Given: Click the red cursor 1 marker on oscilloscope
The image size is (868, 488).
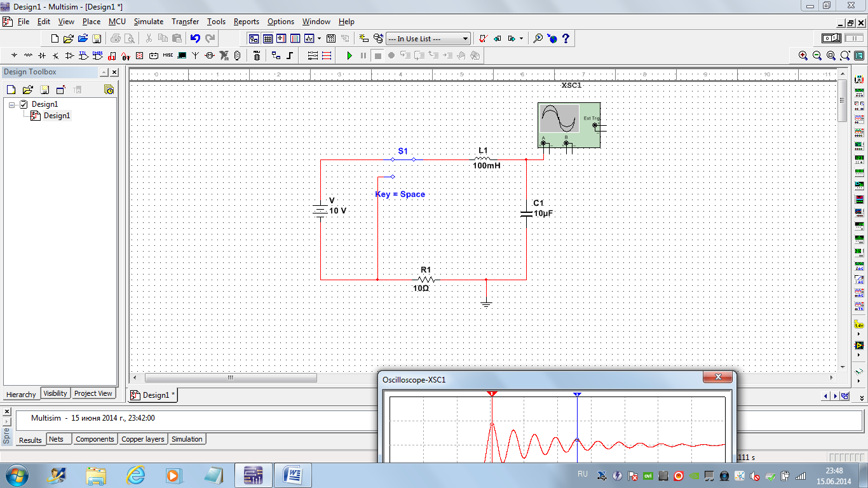Looking at the screenshot, I should click(492, 394).
